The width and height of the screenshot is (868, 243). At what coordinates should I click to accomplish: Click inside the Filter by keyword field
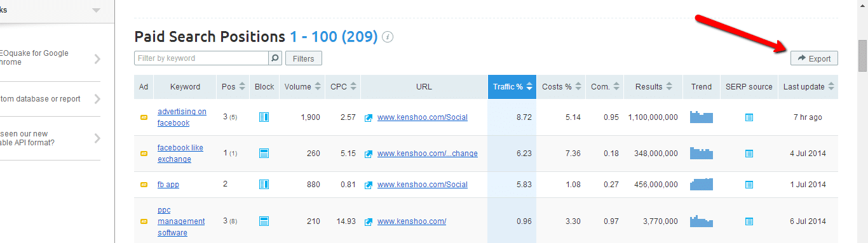click(201, 58)
